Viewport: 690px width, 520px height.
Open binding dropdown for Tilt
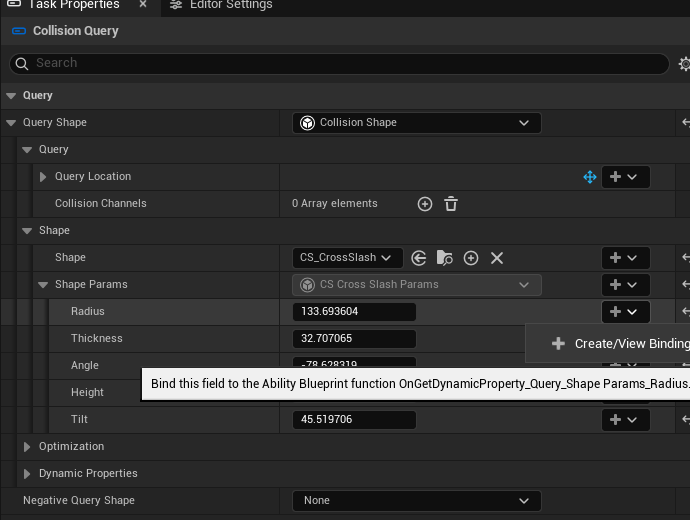coord(625,420)
